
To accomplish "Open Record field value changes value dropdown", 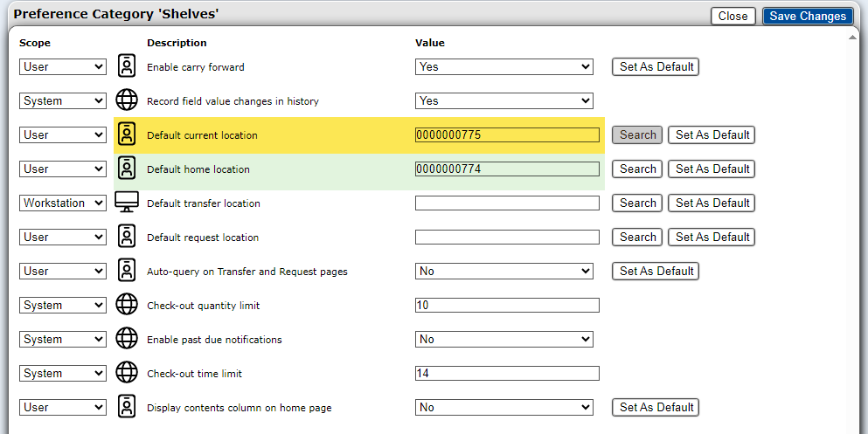I will 504,100.
